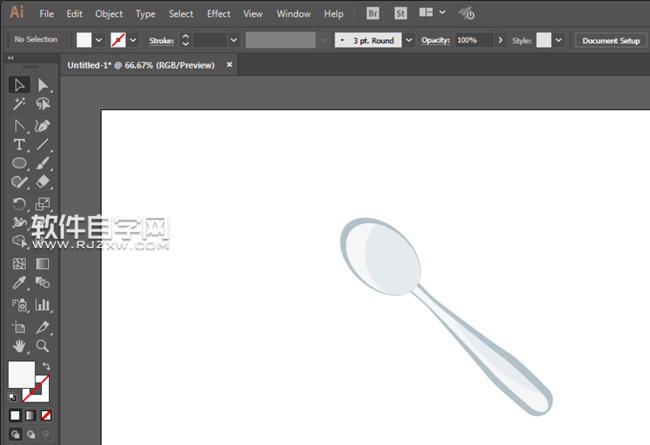Pick the Blend tool

43,283
